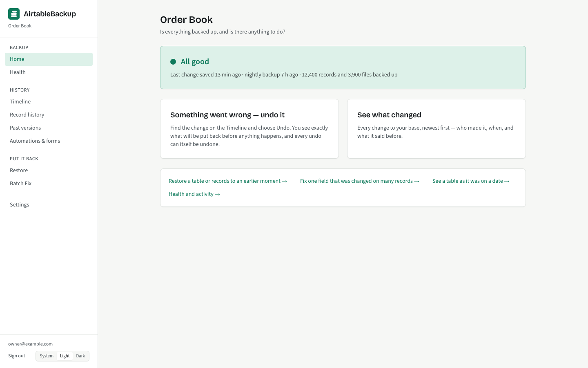Open the 'See what changed' card
Image resolution: width=588 pixels, height=368 pixels.
(437, 129)
